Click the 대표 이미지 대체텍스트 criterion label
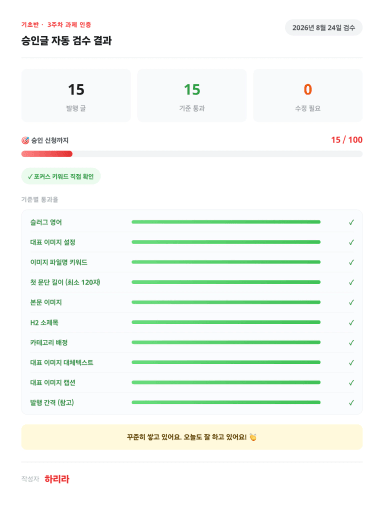 (62, 362)
